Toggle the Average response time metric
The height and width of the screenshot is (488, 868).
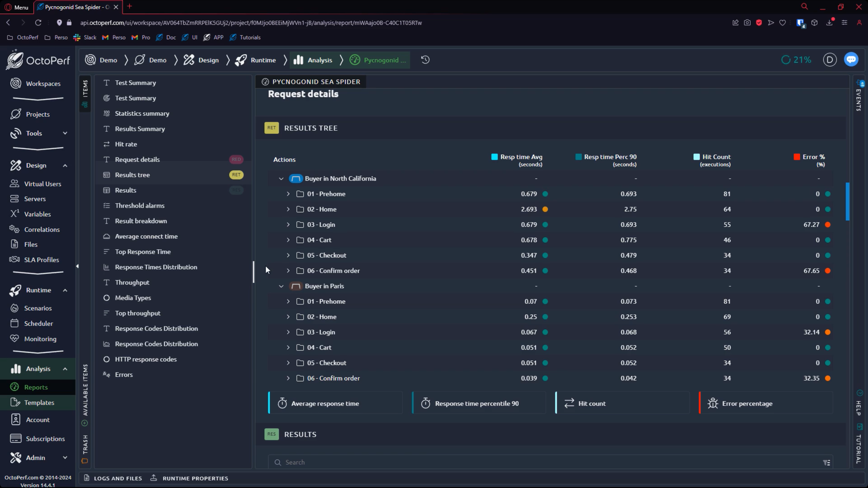(x=335, y=403)
